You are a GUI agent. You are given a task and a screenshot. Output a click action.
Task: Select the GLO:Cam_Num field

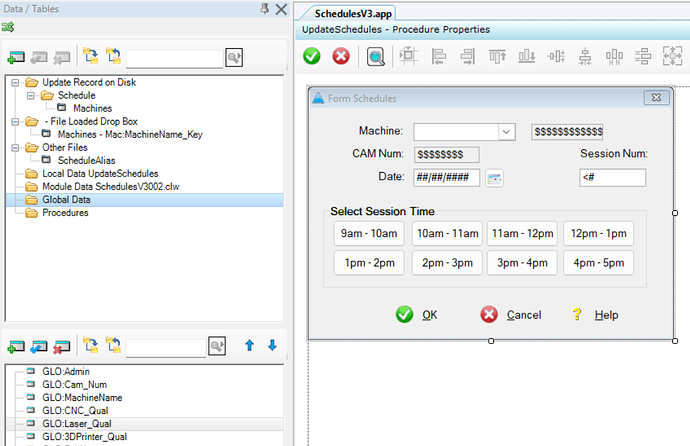[x=74, y=385]
